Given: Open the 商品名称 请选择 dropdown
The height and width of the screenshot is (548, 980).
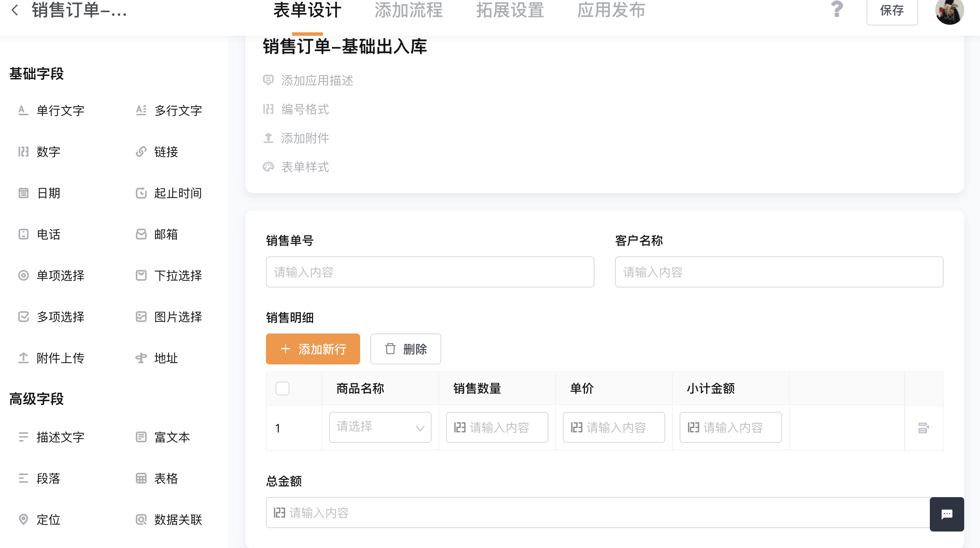Looking at the screenshot, I should (380, 427).
